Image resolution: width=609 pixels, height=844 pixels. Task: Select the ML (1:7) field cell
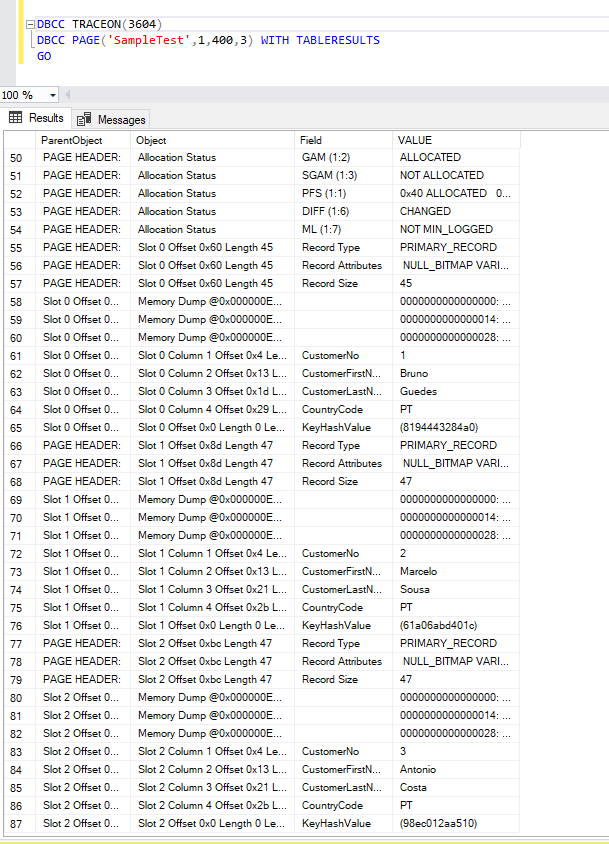pyautogui.click(x=343, y=229)
